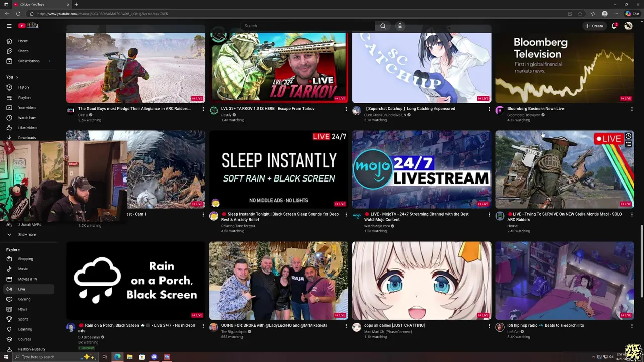Open the Gaming explore icon
The width and height of the screenshot is (644, 362).
pyautogui.click(x=9, y=299)
